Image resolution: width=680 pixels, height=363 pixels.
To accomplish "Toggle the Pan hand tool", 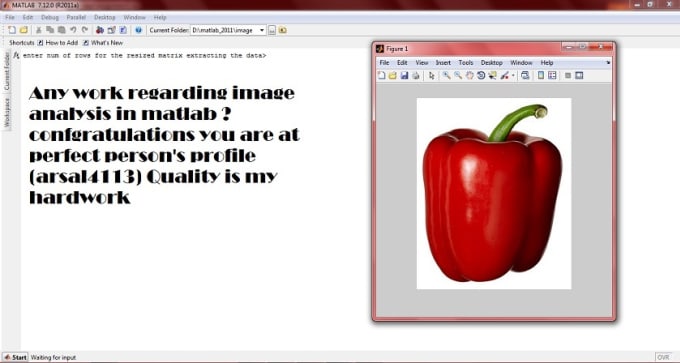I will [x=470, y=75].
